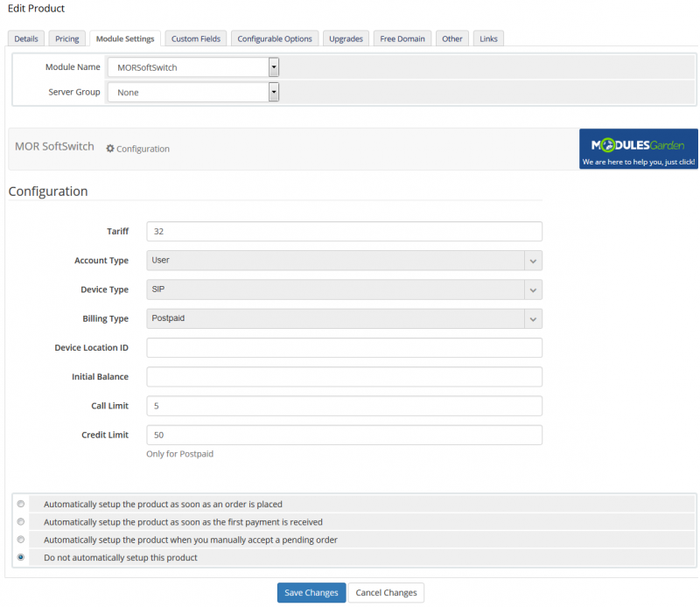
Task: Click the Cancel Changes button
Action: point(386,592)
